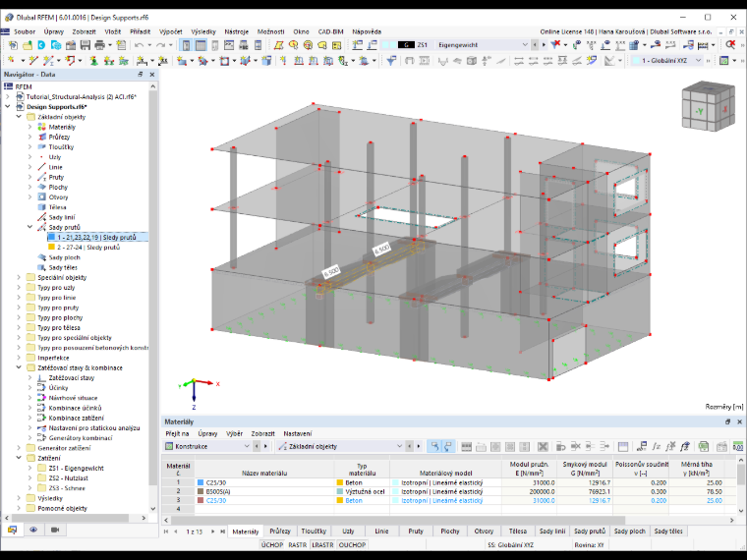
Task: Open the Soubor menu
Action: point(25,31)
